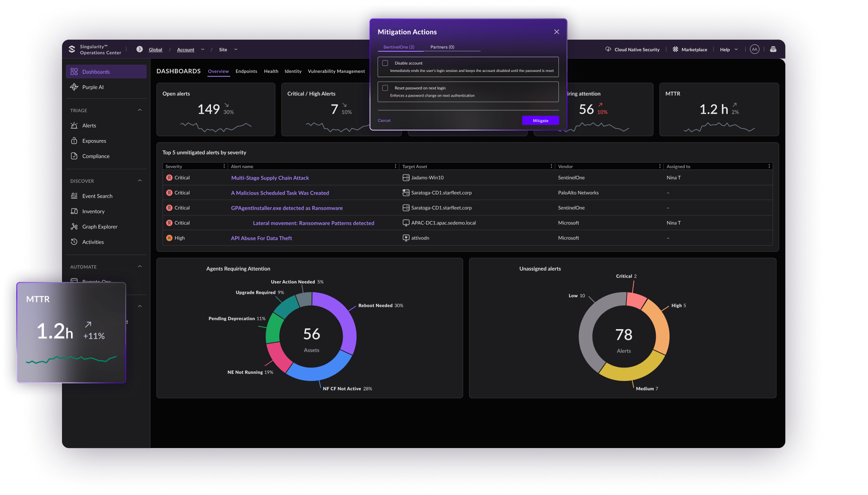Click the Alerts siren icon

tap(74, 125)
